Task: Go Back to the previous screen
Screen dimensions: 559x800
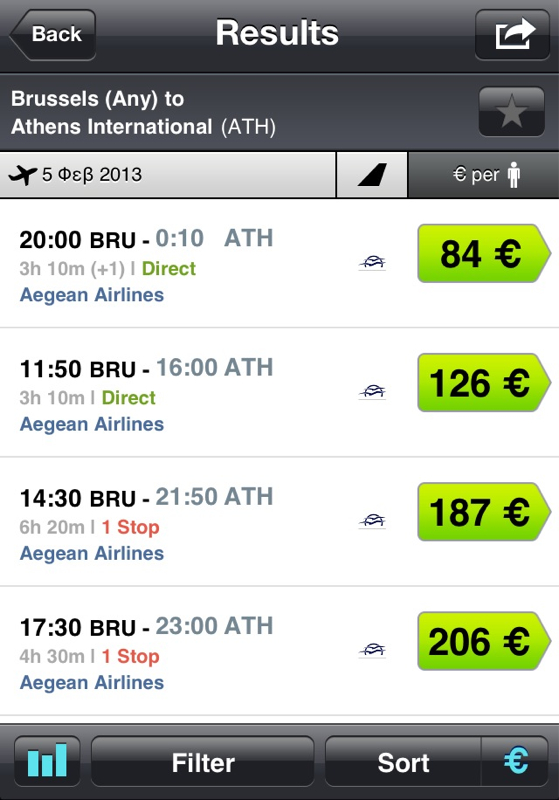Action: pyautogui.click(x=53, y=35)
